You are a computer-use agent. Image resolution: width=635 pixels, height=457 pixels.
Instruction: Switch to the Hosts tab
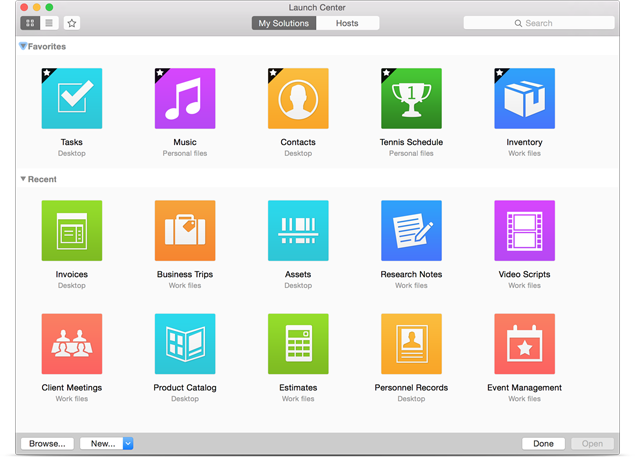(x=347, y=23)
